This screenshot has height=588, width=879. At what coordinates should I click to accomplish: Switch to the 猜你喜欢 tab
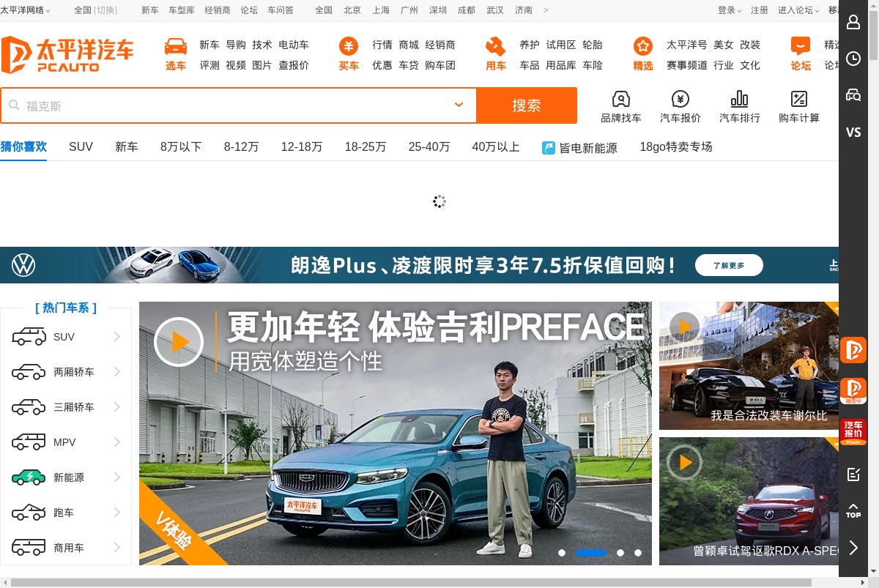[23, 146]
